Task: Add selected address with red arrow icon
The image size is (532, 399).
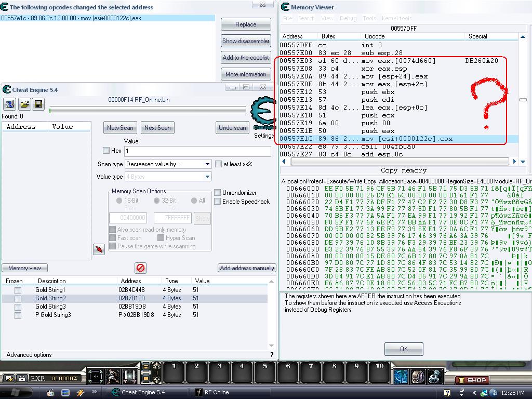Action: [99, 249]
